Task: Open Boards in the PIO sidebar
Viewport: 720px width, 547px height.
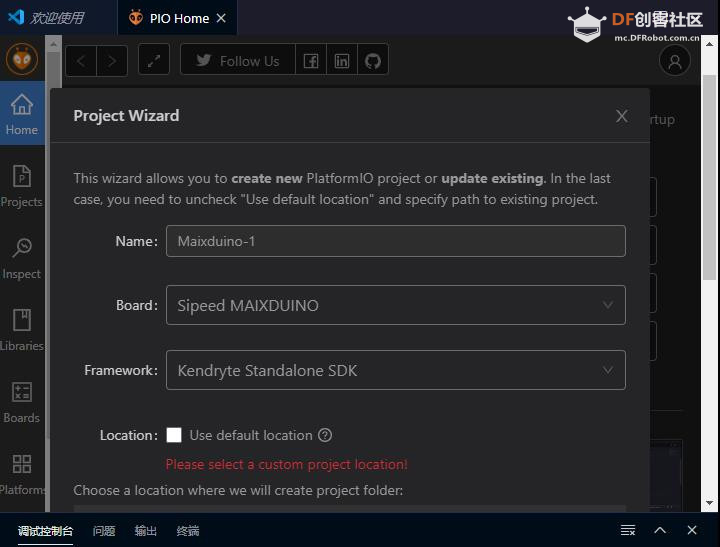Action: point(22,402)
